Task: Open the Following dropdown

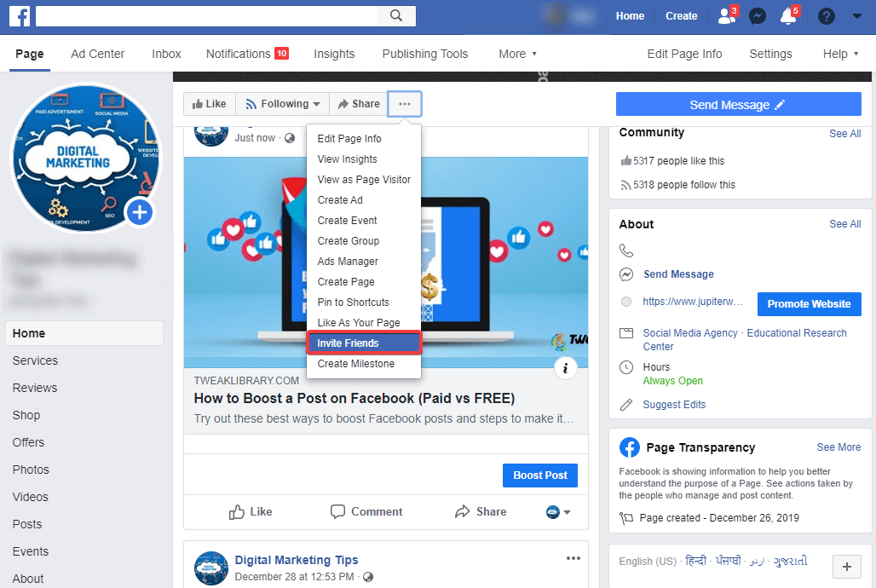Action: click(x=282, y=103)
